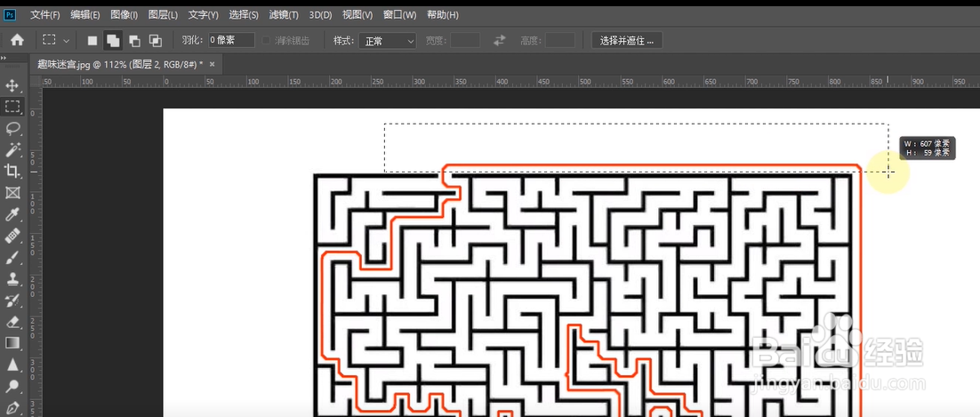Image resolution: width=980 pixels, height=417 pixels.
Task: Select the Brush tool
Action: click(x=12, y=257)
